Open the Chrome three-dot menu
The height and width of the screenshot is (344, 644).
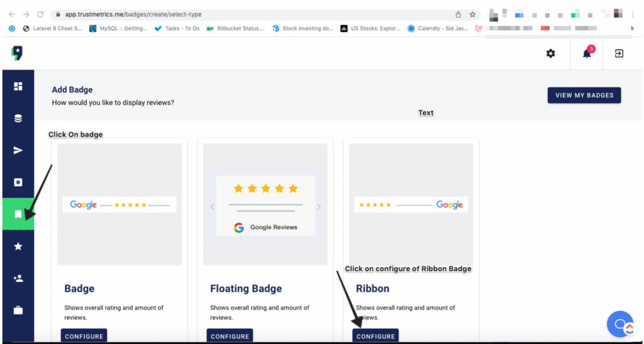(633, 14)
